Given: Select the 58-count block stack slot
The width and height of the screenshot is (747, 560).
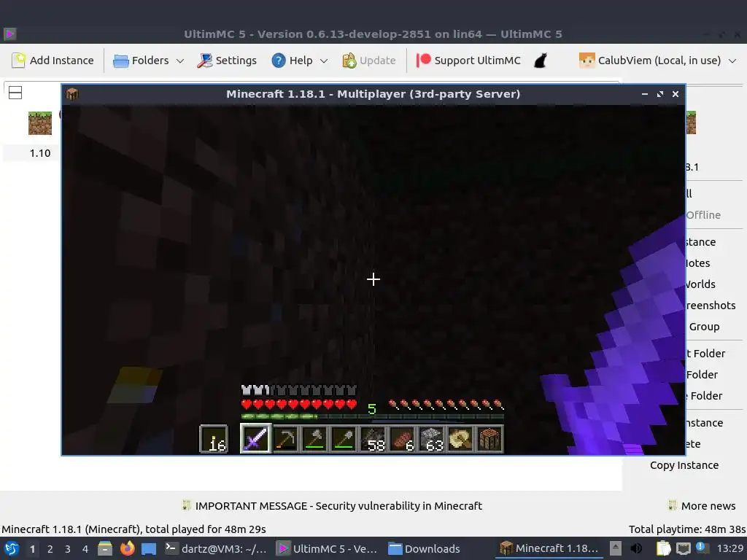Looking at the screenshot, I should pyautogui.click(x=373, y=438).
